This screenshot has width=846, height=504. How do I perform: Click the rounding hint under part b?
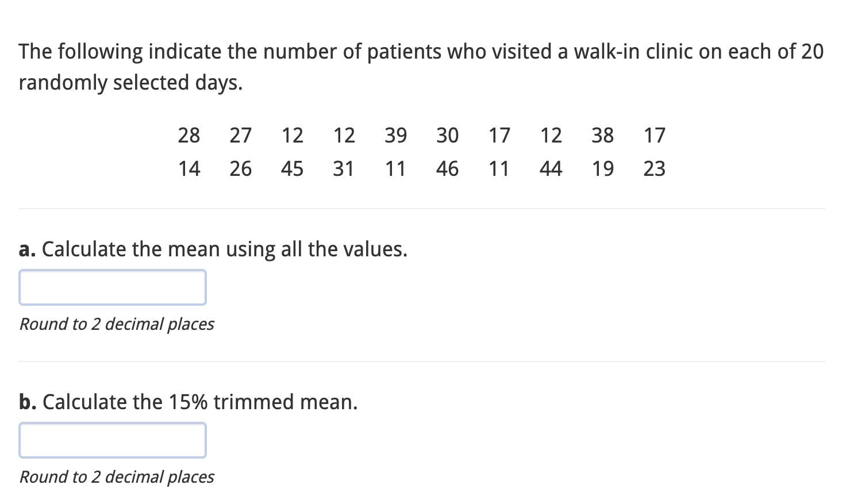coord(117,477)
